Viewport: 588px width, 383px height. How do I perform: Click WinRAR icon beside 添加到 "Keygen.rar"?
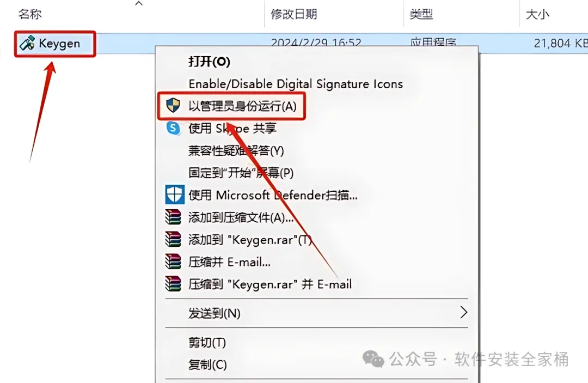click(173, 239)
